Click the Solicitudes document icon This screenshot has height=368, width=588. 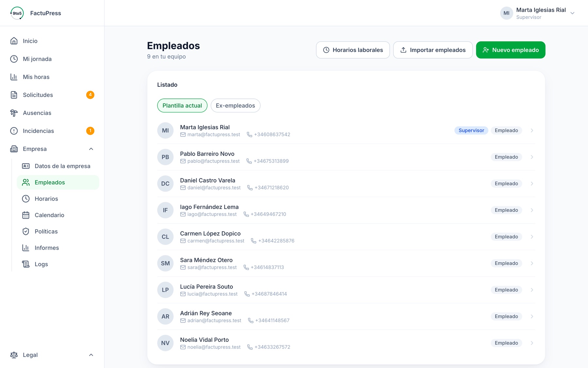click(x=14, y=95)
